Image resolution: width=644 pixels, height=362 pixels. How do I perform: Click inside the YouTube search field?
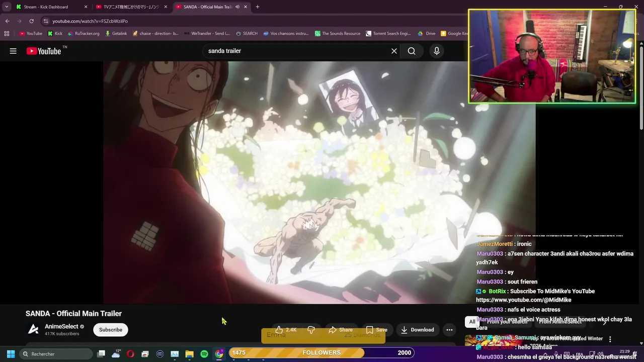point(297,51)
